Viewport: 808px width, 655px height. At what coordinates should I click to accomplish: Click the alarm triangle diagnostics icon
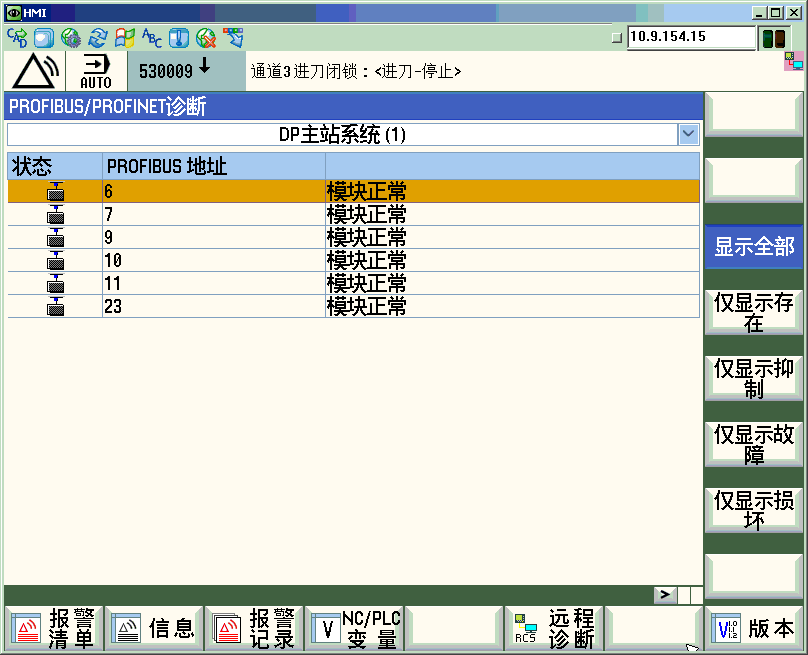click(x=35, y=71)
